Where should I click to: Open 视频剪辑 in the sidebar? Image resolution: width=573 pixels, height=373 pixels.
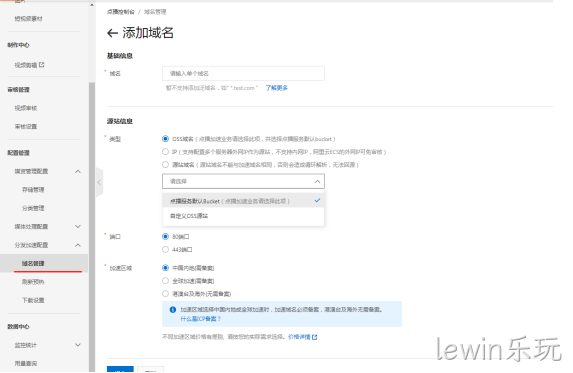(x=26, y=65)
